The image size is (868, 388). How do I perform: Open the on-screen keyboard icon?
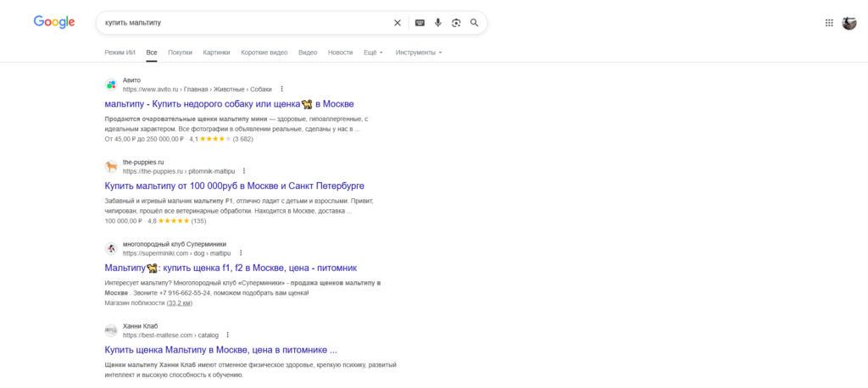[420, 23]
